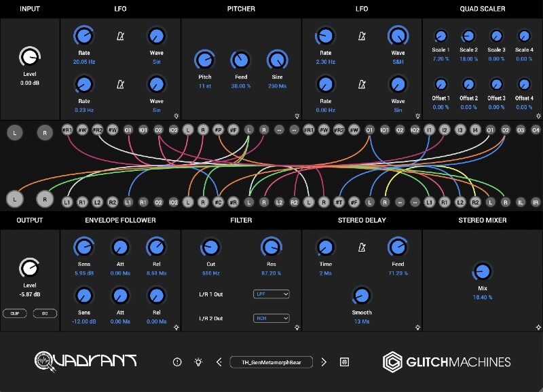Toggle the DC button in Output section
This screenshot has width=543, height=392.
click(x=45, y=313)
